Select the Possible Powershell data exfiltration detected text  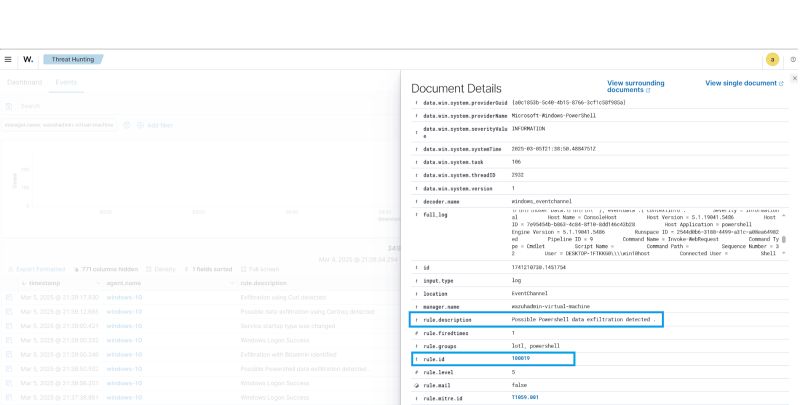(583, 320)
